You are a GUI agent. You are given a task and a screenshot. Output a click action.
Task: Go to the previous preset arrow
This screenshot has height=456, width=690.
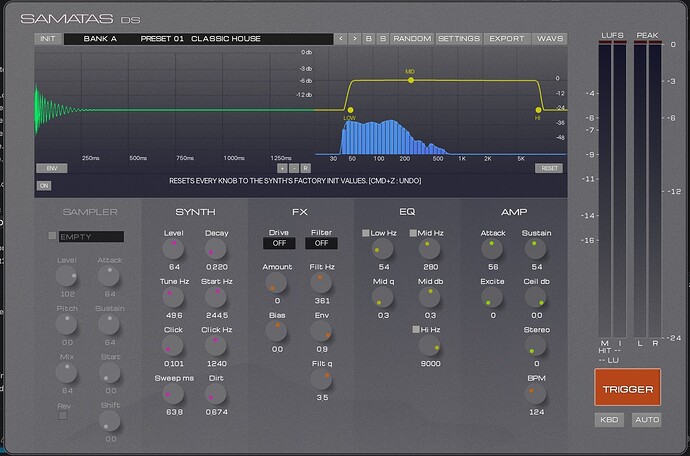point(341,39)
